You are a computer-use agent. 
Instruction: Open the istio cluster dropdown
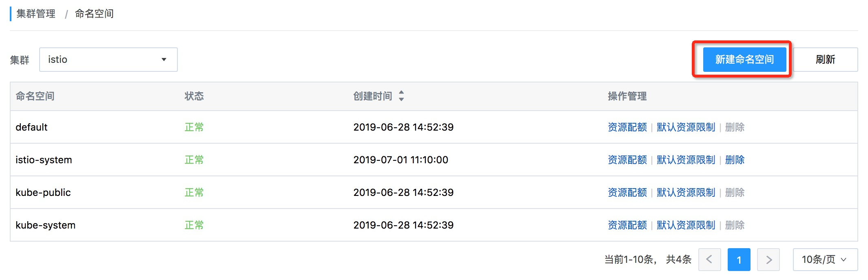108,60
